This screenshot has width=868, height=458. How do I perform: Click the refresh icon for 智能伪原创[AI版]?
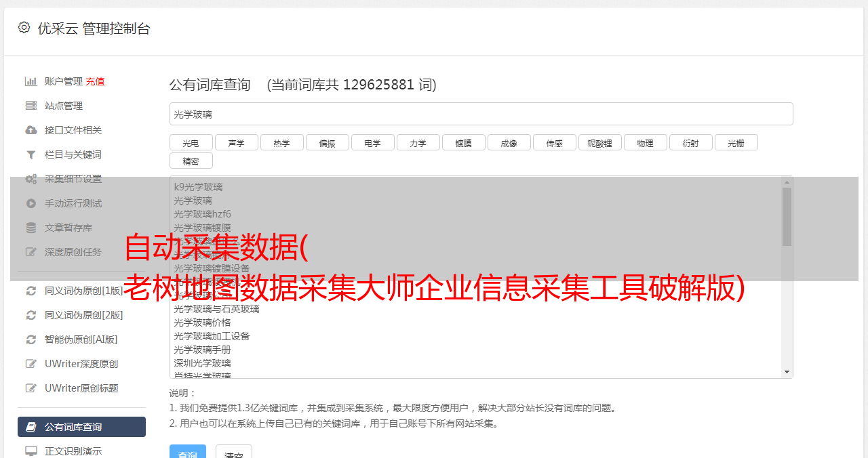pos(31,339)
